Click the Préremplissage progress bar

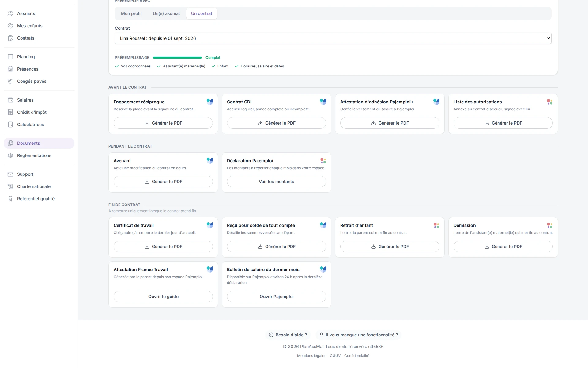coord(177,58)
